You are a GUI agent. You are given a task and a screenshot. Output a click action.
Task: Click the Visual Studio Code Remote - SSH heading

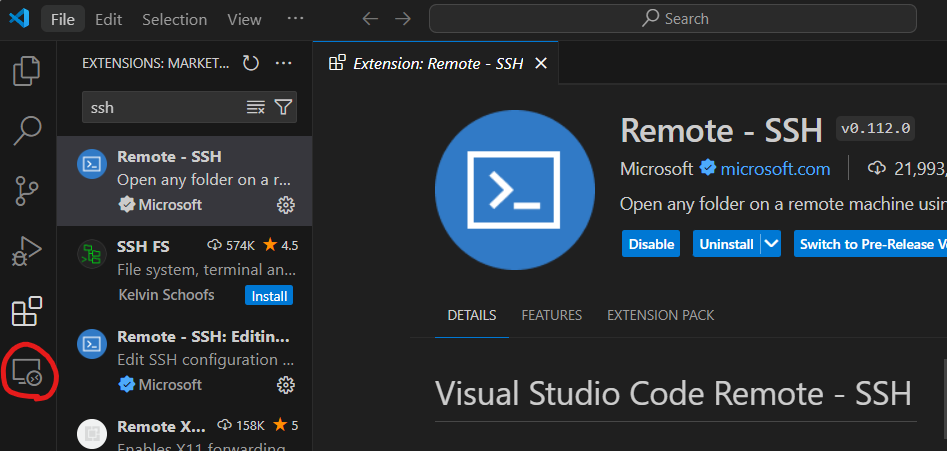click(673, 394)
